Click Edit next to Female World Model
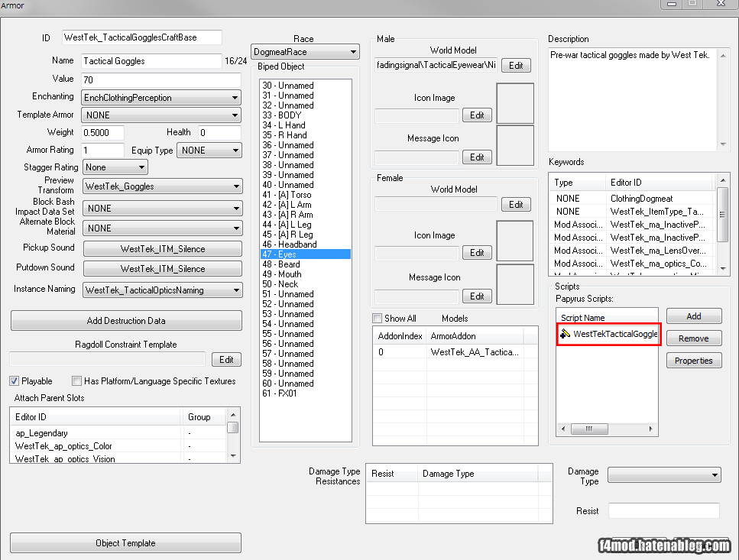This screenshot has width=739, height=560. pos(516,205)
